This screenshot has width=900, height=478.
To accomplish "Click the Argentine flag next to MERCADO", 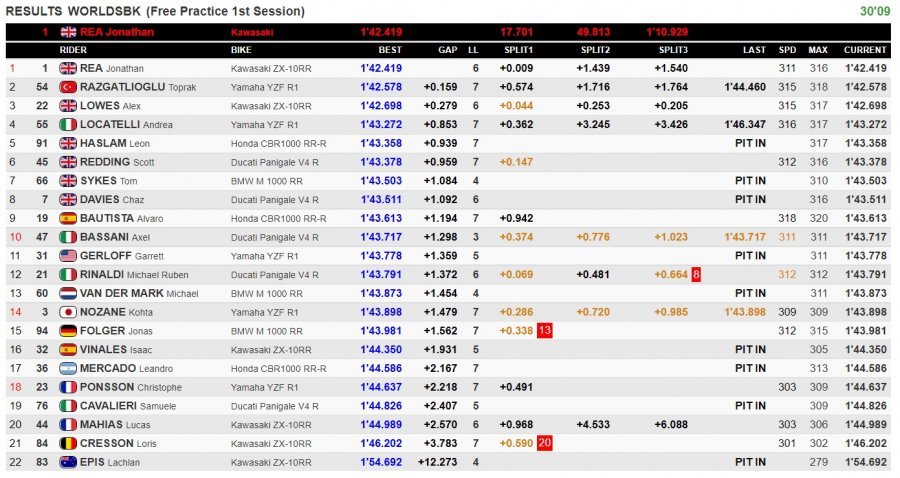I will [68, 368].
